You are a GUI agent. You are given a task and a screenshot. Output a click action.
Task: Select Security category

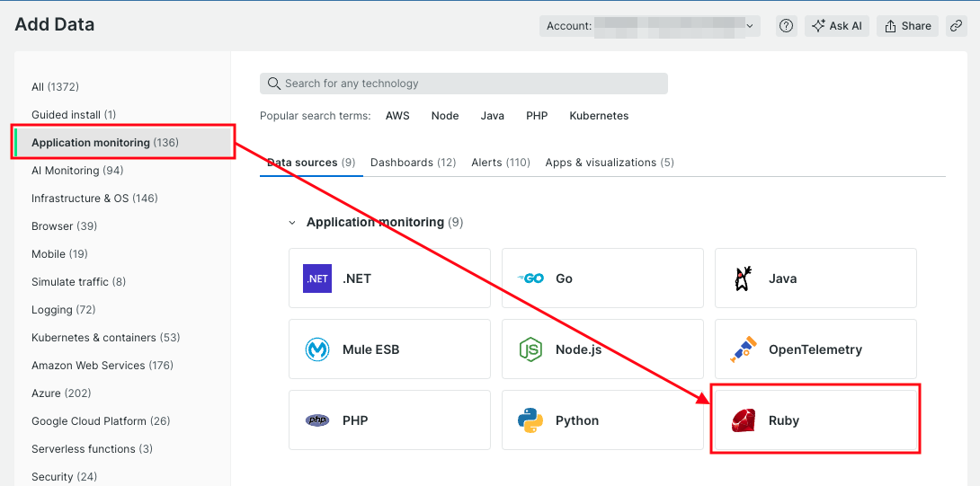(x=65, y=477)
